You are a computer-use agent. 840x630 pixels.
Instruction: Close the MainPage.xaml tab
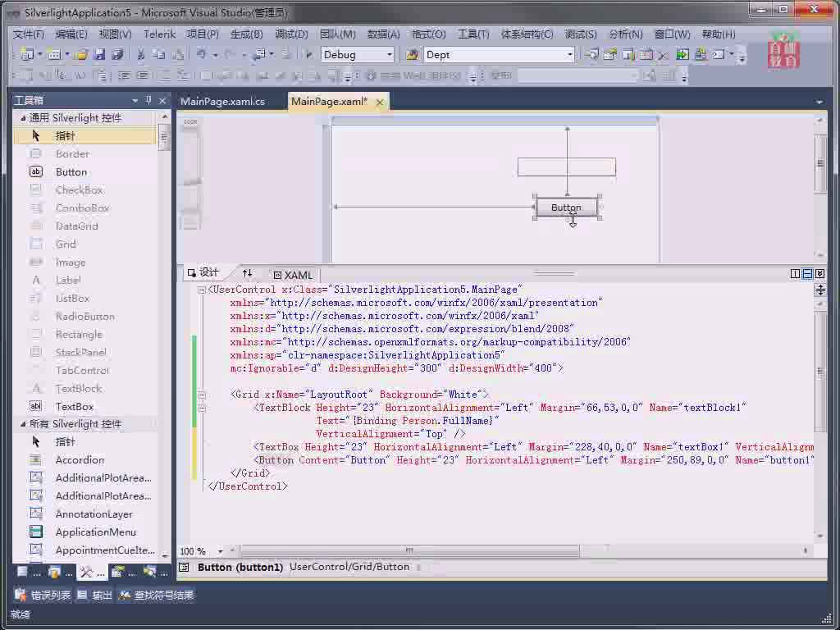coord(379,102)
